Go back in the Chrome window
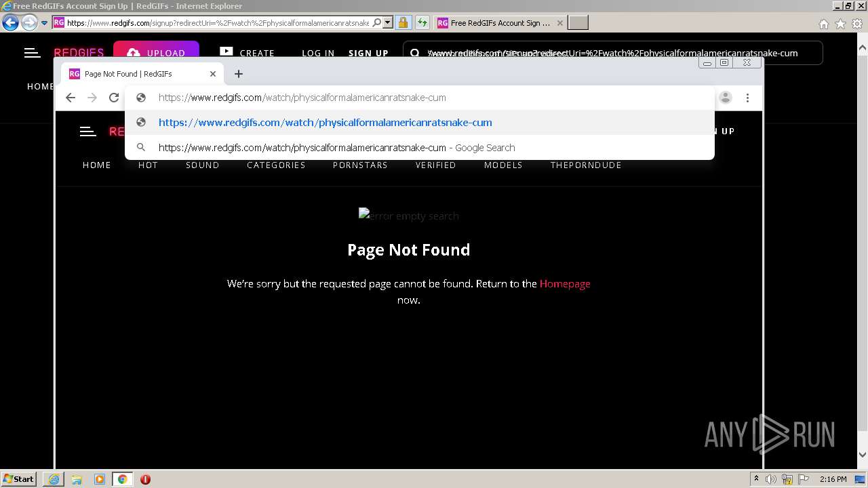Image resolution: width=868 pixels, height=488 pixels. pos(71,98)
